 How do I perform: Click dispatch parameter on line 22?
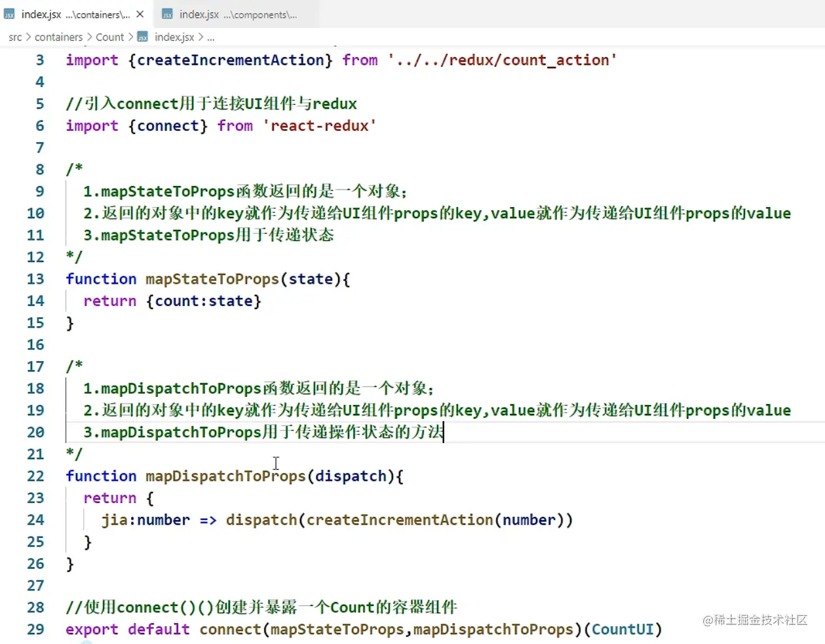(x=351, y=476)
